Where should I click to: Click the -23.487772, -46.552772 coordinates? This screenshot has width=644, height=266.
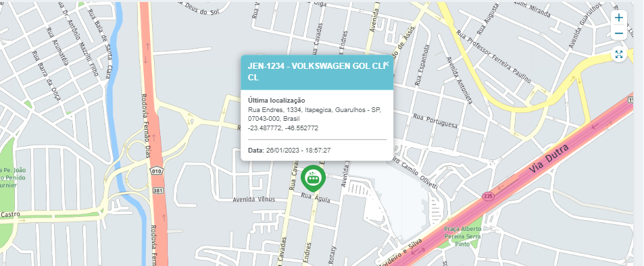pos(283,128)
